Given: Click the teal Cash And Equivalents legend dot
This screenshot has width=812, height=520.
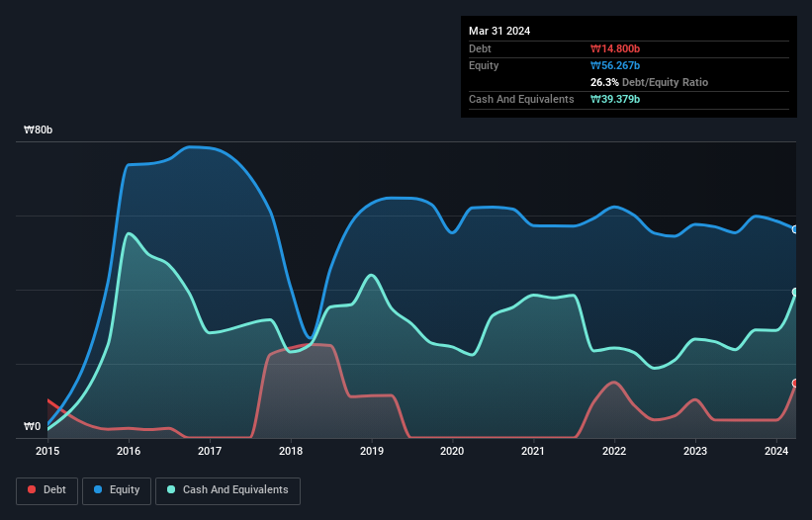Looking at the screenshot, I should [171, 489].
